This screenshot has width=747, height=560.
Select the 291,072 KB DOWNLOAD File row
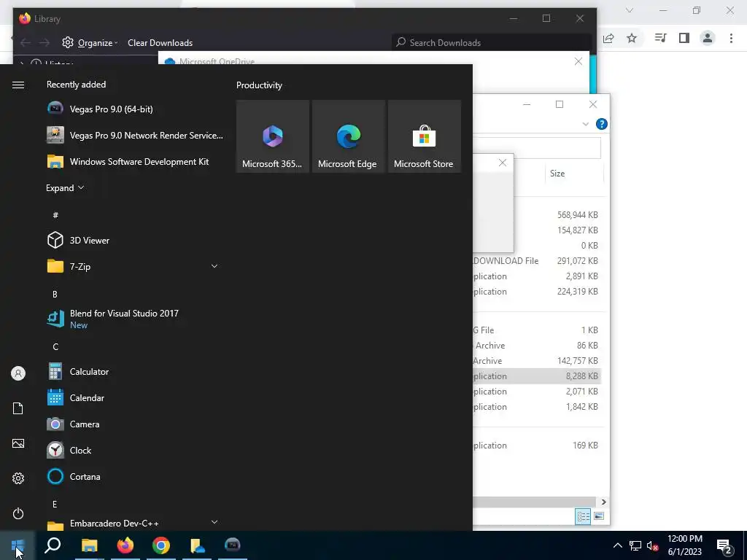[x=537, y=261]
